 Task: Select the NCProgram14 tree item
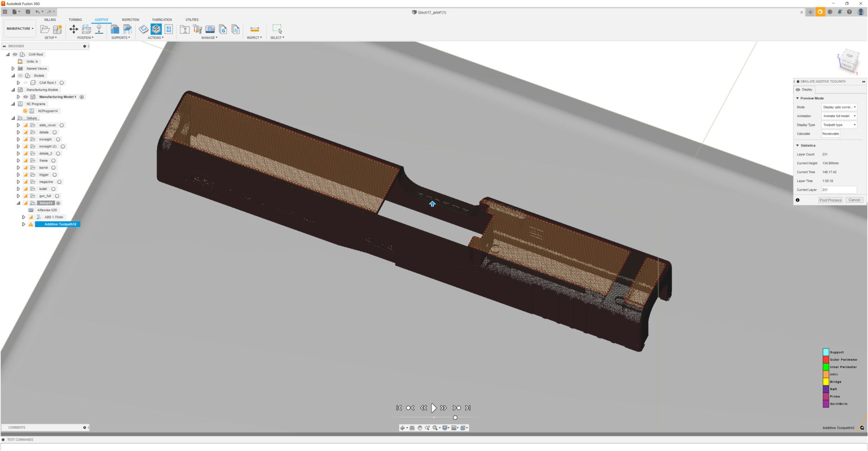[x=48, y=111]
